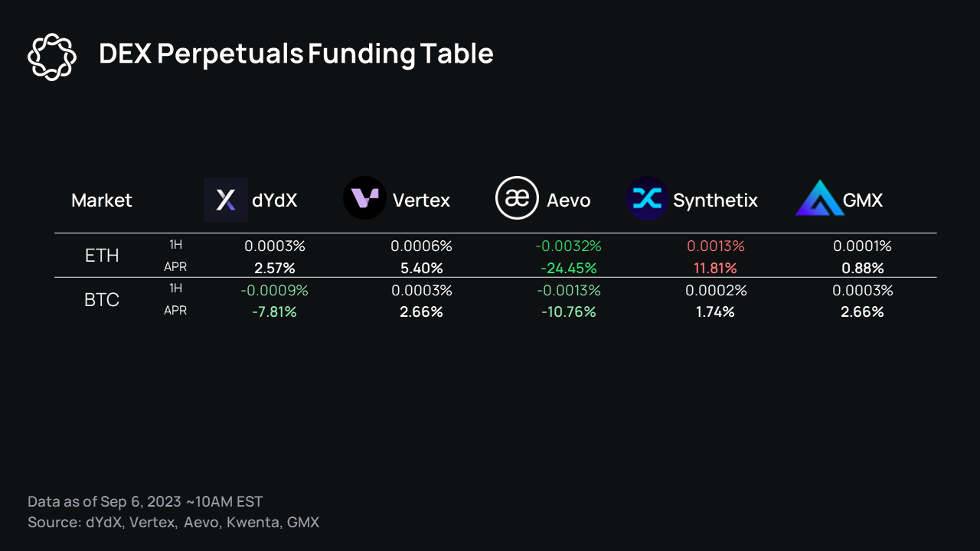The image size is (980, 551).
Task: Click Aevo ETH APR value -24.45%
Action: (568, 269)
